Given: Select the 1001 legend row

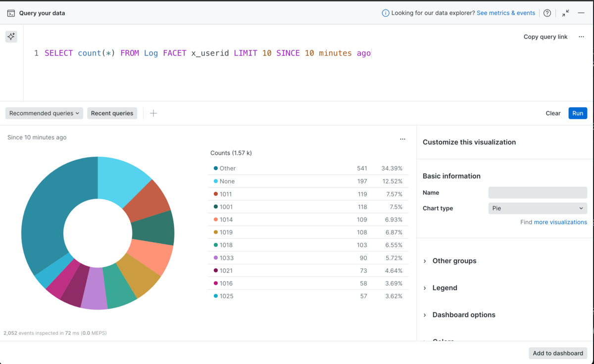Looking at the screenshot, I should point(308,207).
